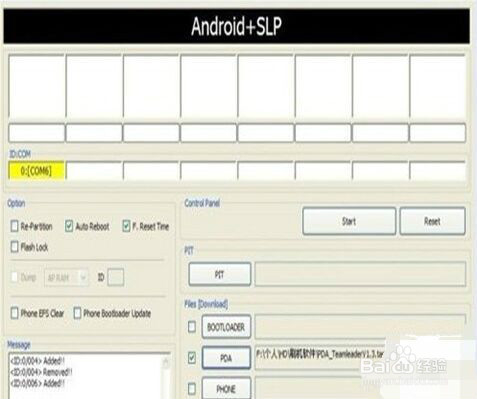
Task: Select the yellow 0:[COM6] port box
Action: coord(36,171)
